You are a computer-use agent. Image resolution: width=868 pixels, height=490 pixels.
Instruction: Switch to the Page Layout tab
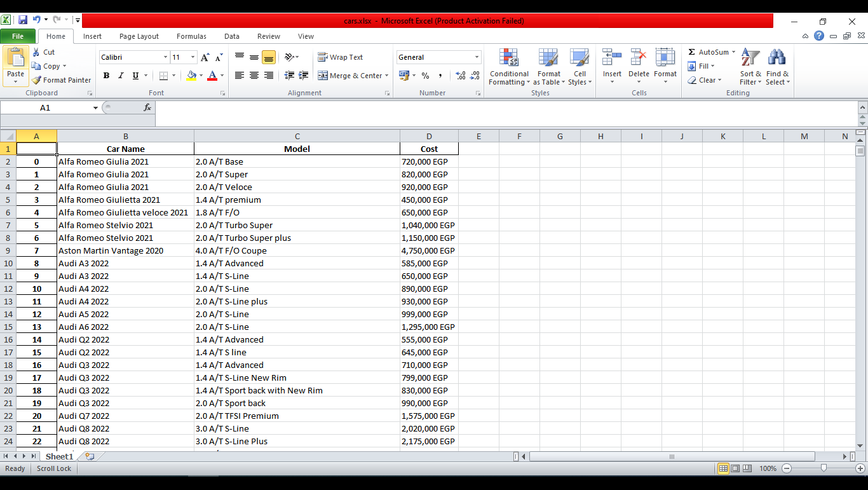139,36
